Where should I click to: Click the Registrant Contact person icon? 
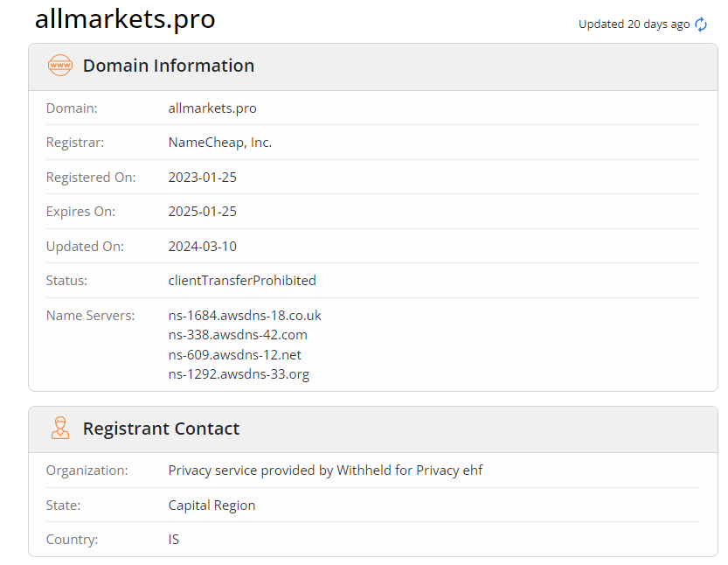tap(60, 429)
